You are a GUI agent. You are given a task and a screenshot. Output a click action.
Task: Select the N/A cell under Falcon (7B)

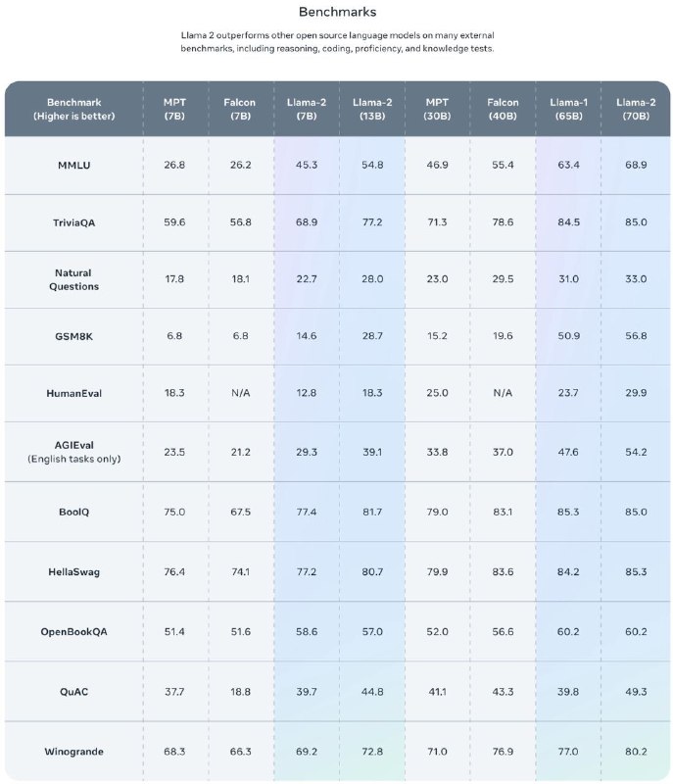pyautogui.click(x=240, y=393)
